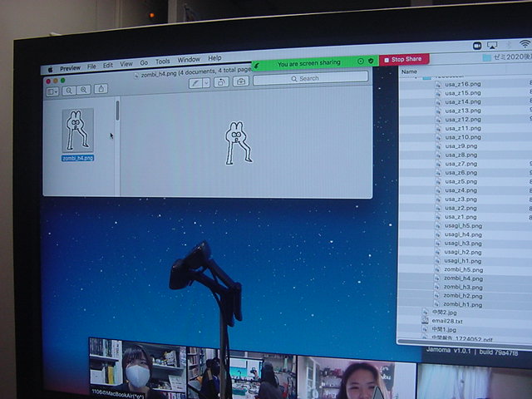Select usa_z10.png in the Finder list

(463, 137)
